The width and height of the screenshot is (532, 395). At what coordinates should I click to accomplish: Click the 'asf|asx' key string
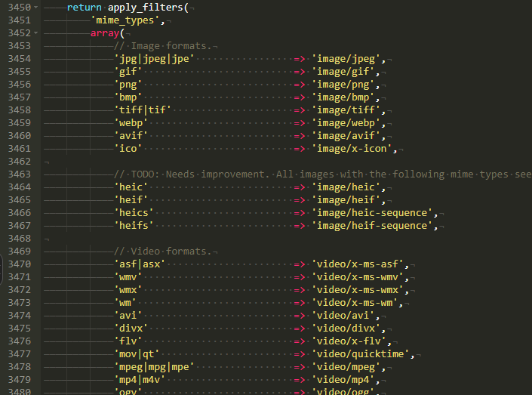click(140, 264)
